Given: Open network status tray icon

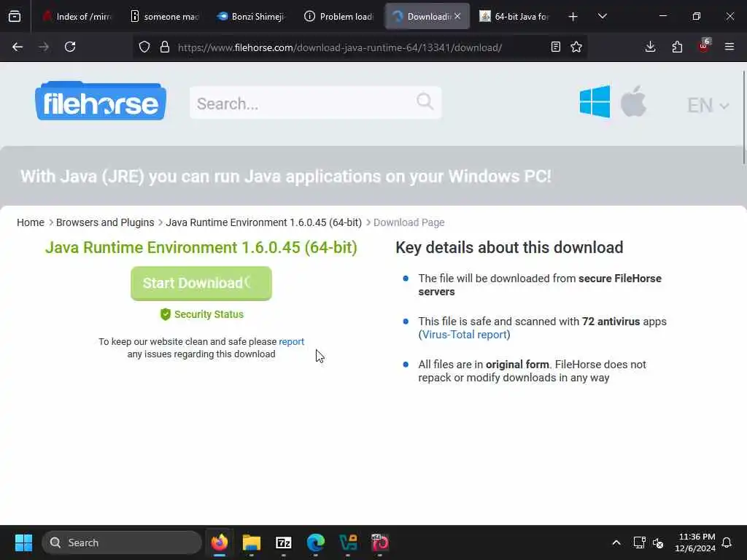Looking at the screenshot, I should click(x=639, y=542).
